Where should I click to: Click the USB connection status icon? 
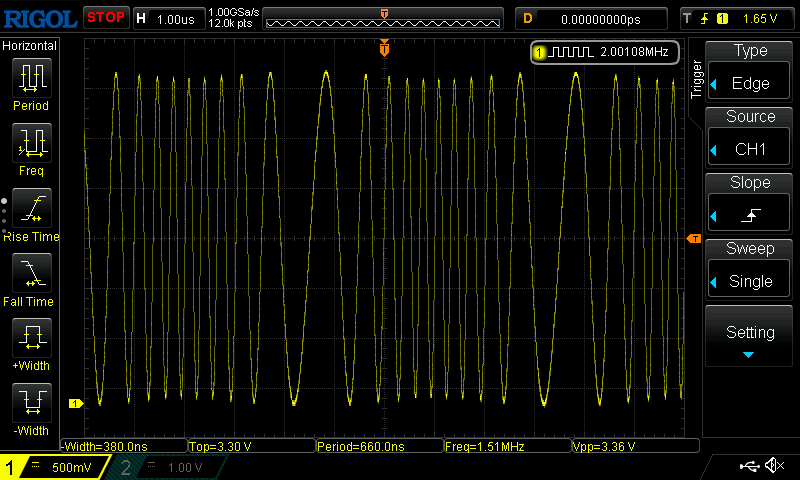coord(749,465)
